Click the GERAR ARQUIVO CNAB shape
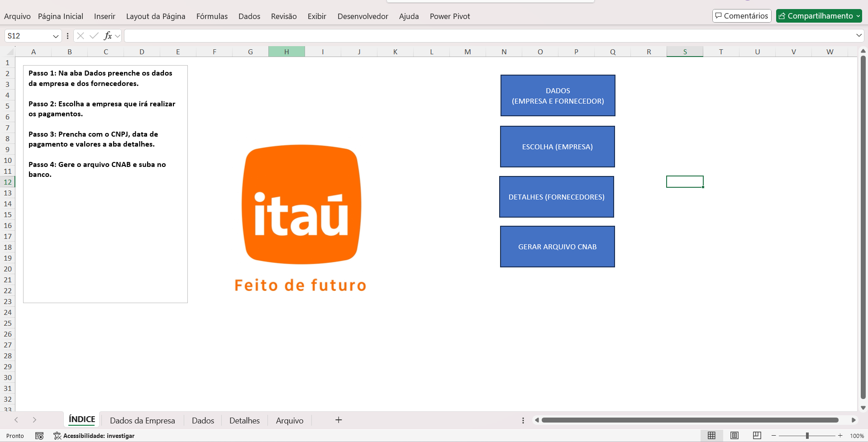The width and height of the screenshot is (868, 442). 557,247
